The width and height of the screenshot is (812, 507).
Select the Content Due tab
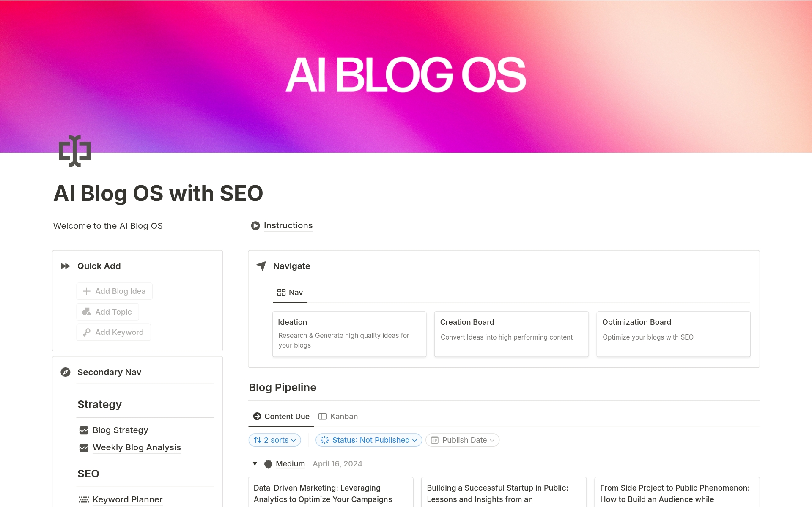pyautogui.click(x=281, y=417)
